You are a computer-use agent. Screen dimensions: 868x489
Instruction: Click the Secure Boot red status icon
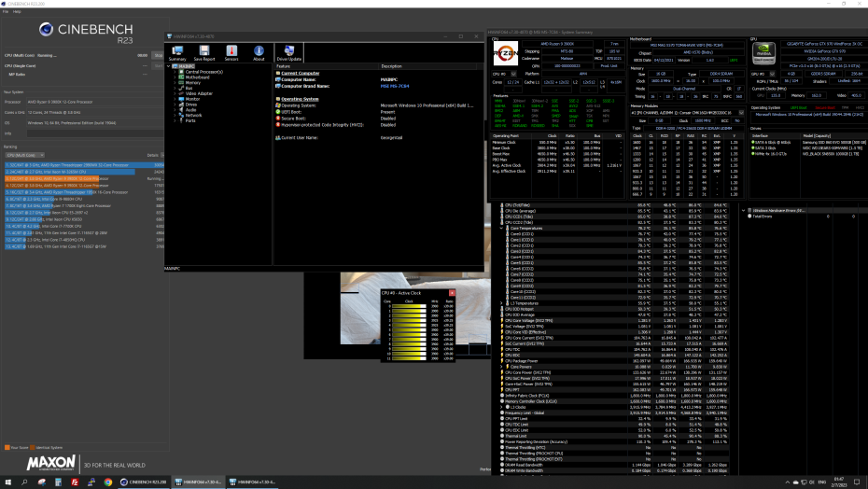tap(278, 119)
